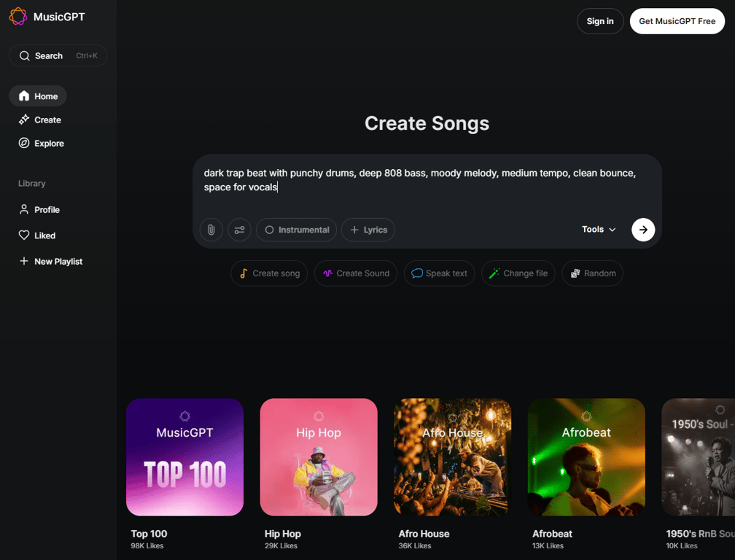Add lyrics with the Lyrics button
The image size is (735, 560).
coord(368,230)
